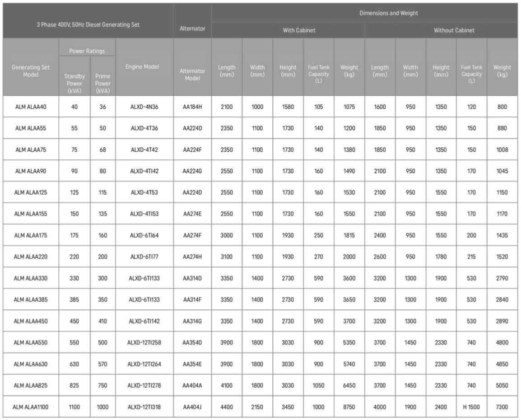
Task: Select the "Alternator Model" column header
Action: (x=192, y=75)
